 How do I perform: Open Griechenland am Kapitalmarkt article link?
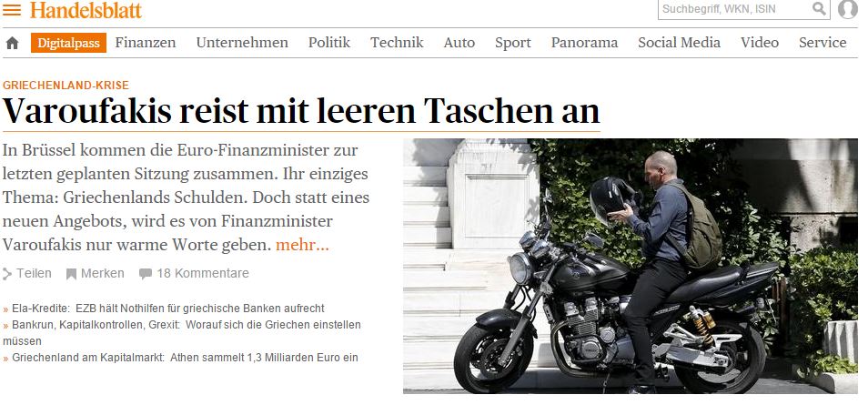(180, 358)
